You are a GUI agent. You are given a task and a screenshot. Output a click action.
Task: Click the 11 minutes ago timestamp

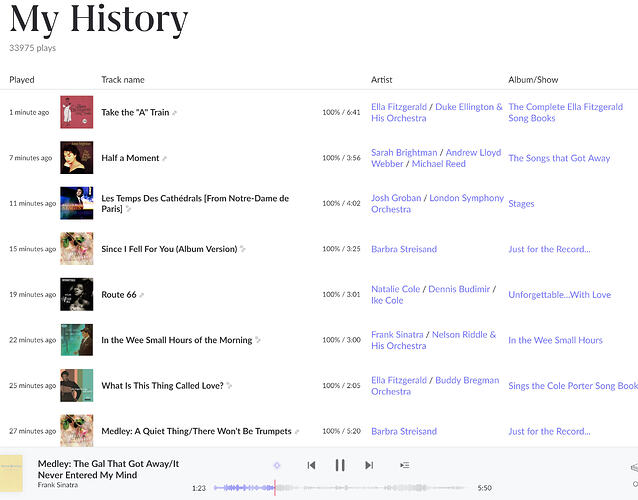pos(33,203)
